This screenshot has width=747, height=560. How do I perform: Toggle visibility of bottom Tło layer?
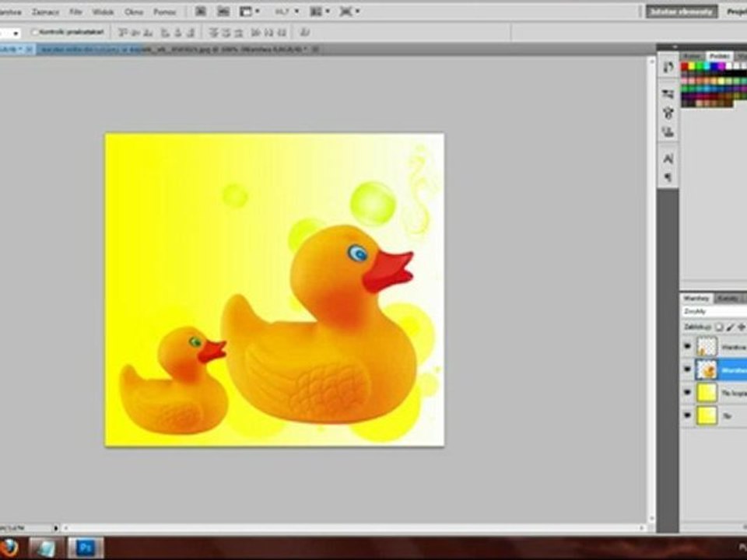(x=687, y=415)
